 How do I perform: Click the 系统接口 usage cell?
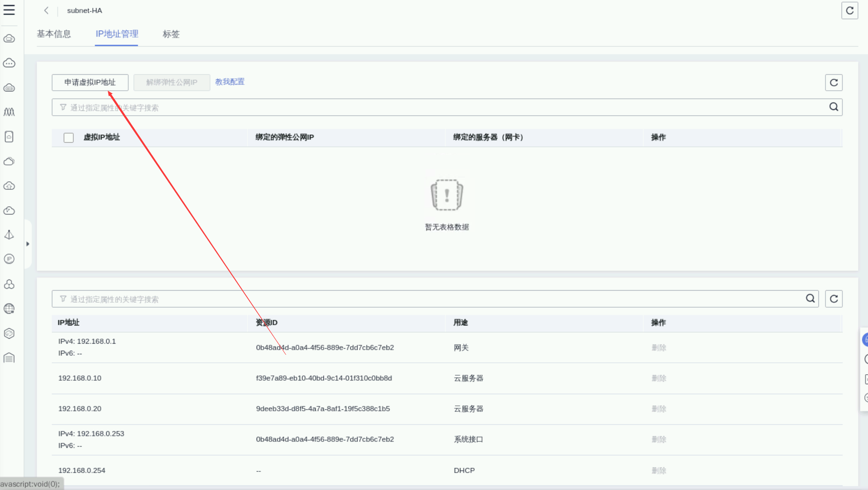pos(469,439)
